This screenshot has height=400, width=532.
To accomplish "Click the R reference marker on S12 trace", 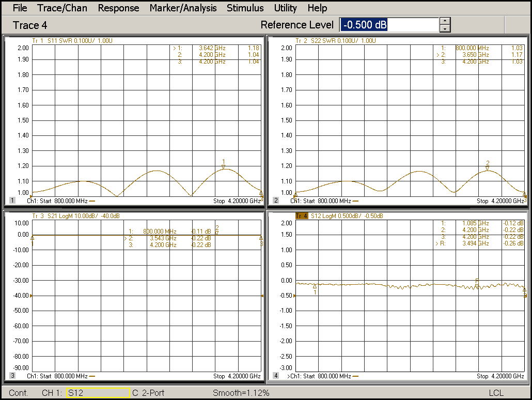I will (x=477, y=281).
